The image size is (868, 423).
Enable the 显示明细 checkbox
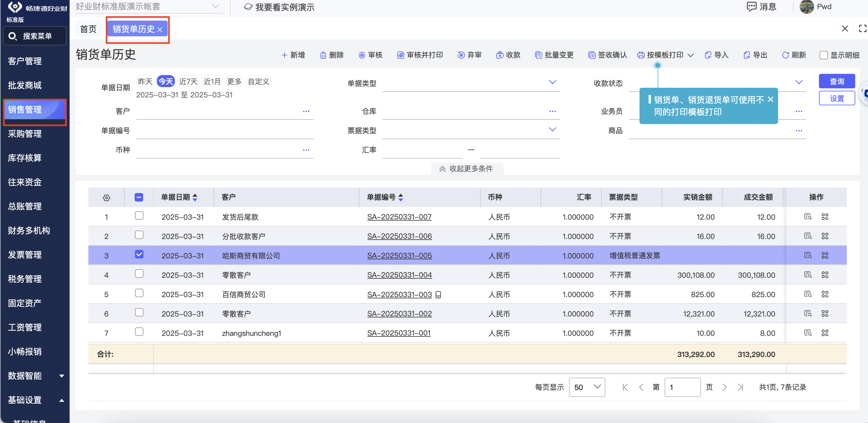[824, 55]
